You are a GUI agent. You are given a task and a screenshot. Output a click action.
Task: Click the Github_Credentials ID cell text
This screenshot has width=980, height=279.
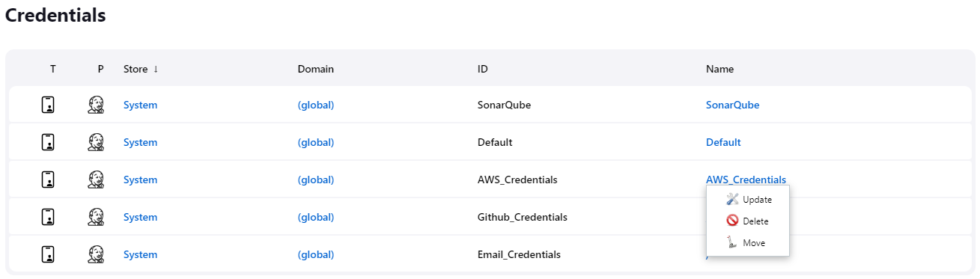pos(523,217)
